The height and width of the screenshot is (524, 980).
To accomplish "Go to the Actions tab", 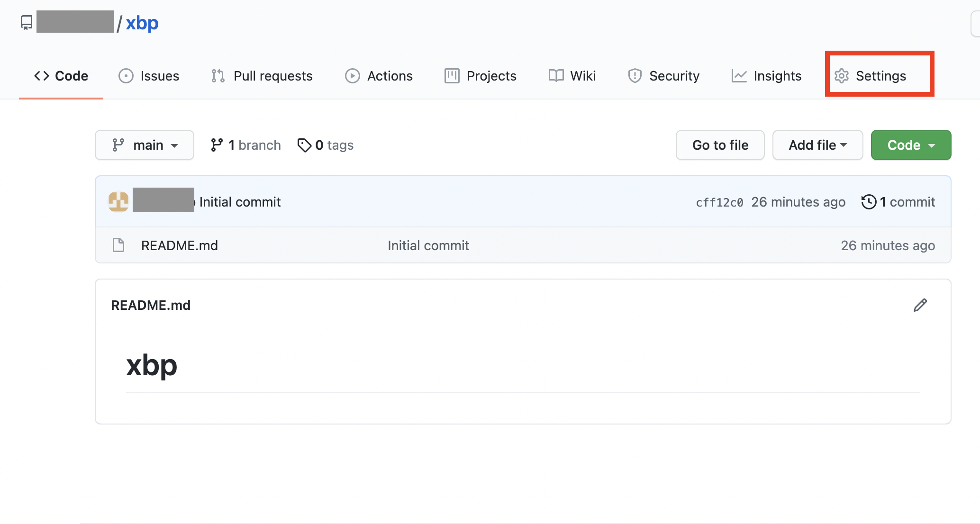I will click(379, 76).
